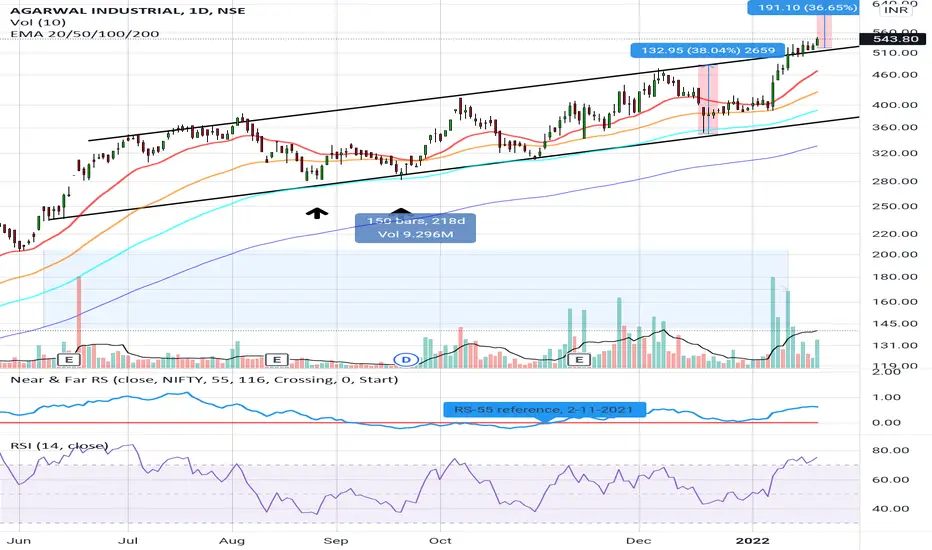The image size is (932, 550).
Task: Click the 180.00 price axis label
Action: [896, 277]
